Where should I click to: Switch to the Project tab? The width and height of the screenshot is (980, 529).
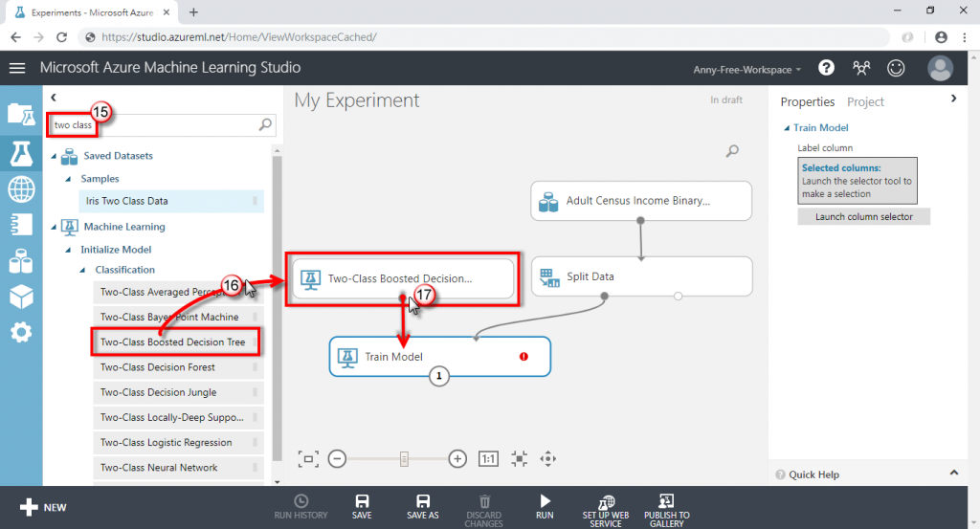pos(865,101)
